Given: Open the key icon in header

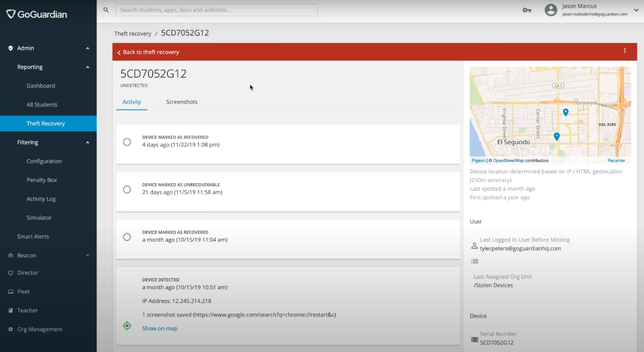Looking at the screenshot, I should pyautogui.click(x=527, y=10).
